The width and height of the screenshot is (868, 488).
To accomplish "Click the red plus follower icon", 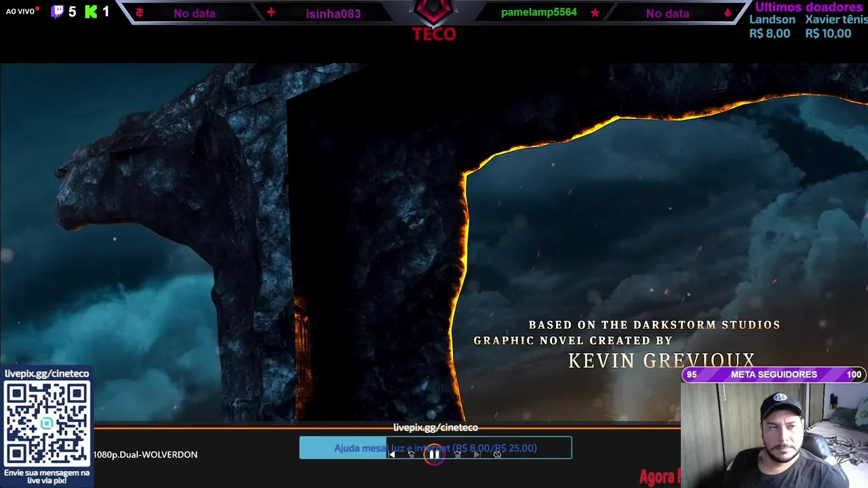I will click(271, 13).
